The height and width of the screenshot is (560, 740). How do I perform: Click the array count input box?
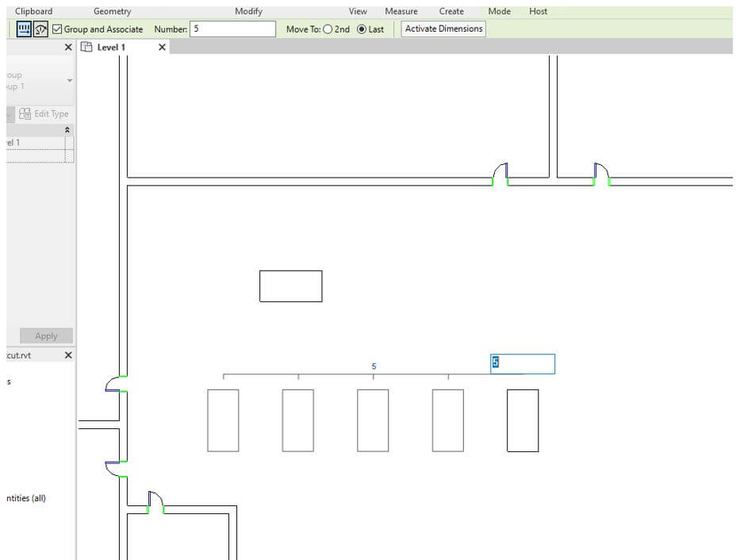coord(523,364)
